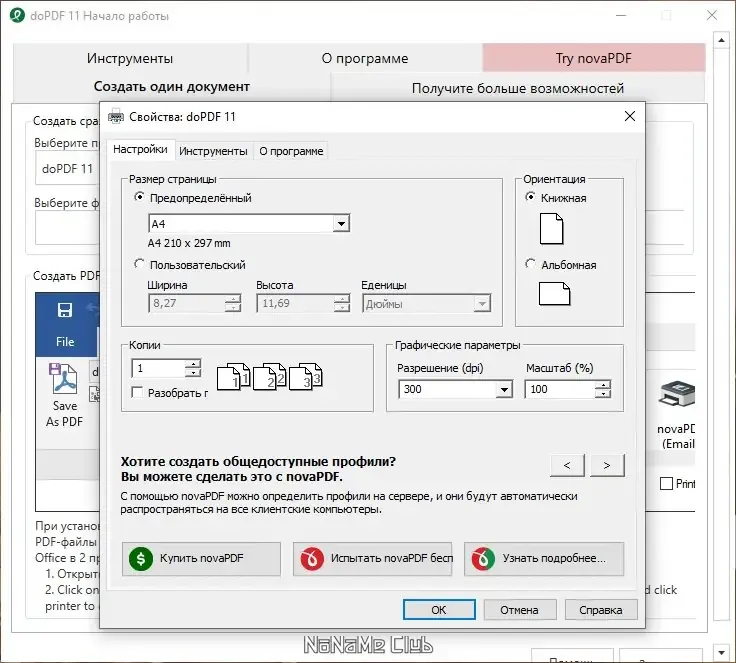Click the Отмена button
Viewport: 736px width, 663px height.
(520, 610)
